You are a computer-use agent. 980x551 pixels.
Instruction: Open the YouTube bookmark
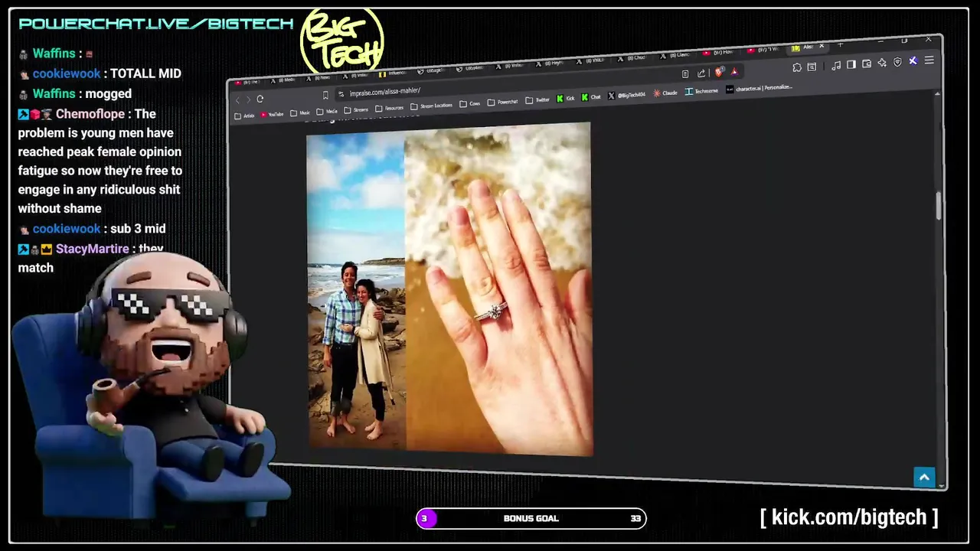(x=273, y=115)
